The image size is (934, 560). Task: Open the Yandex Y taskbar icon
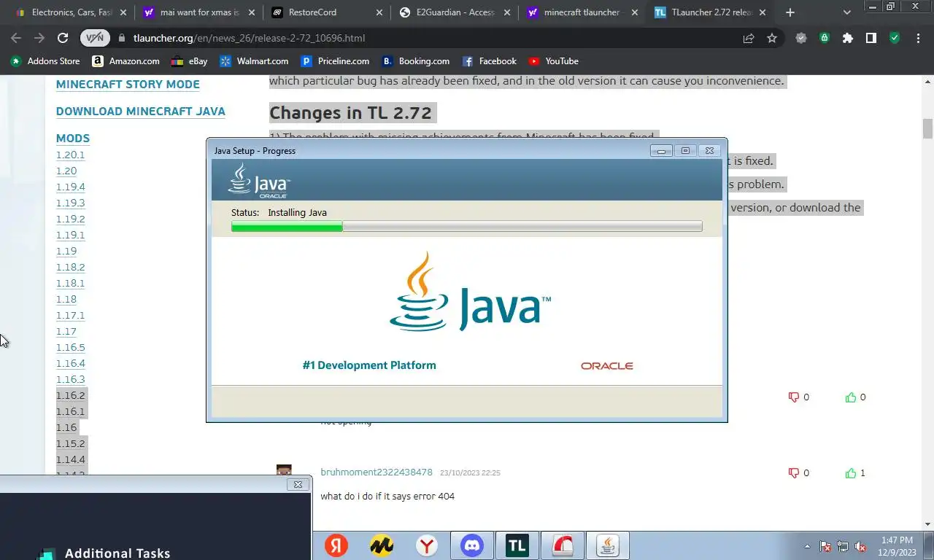[x=336, y=545]
